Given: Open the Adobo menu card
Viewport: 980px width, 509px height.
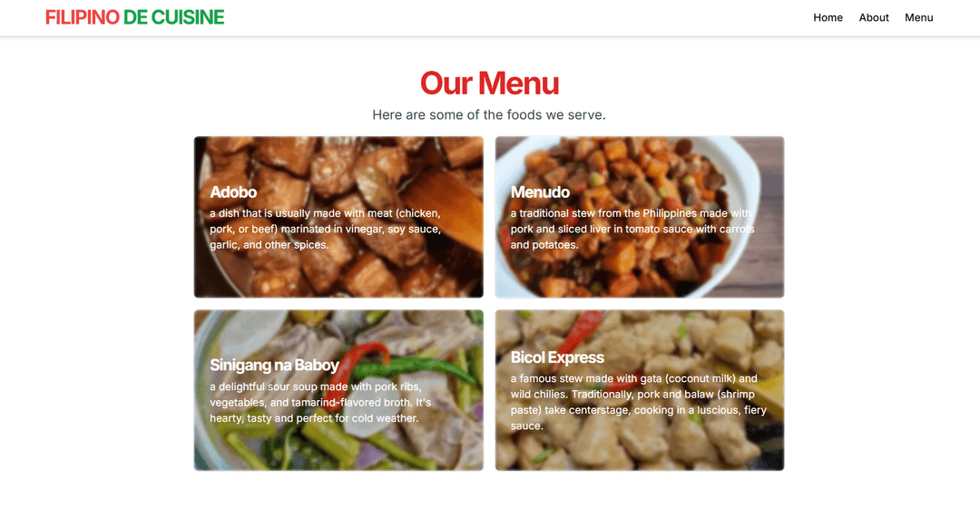Looking at the screenshot, I should pos(338,217).
